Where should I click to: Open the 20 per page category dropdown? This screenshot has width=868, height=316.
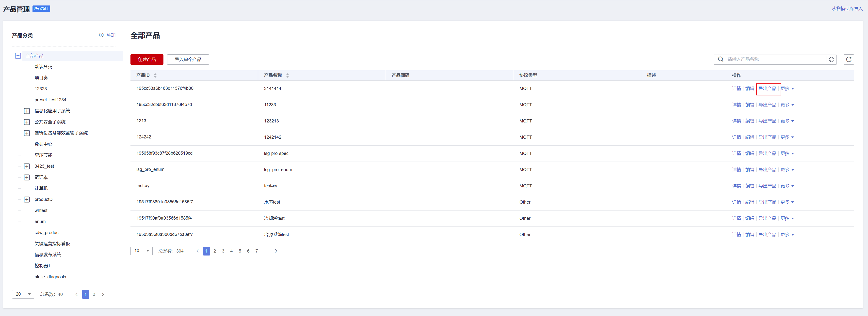23,294
